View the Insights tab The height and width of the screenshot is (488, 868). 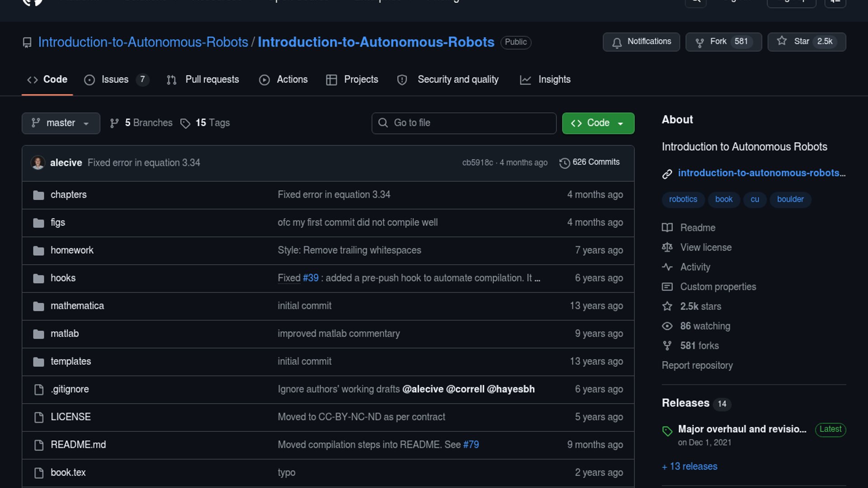(545, 80)
